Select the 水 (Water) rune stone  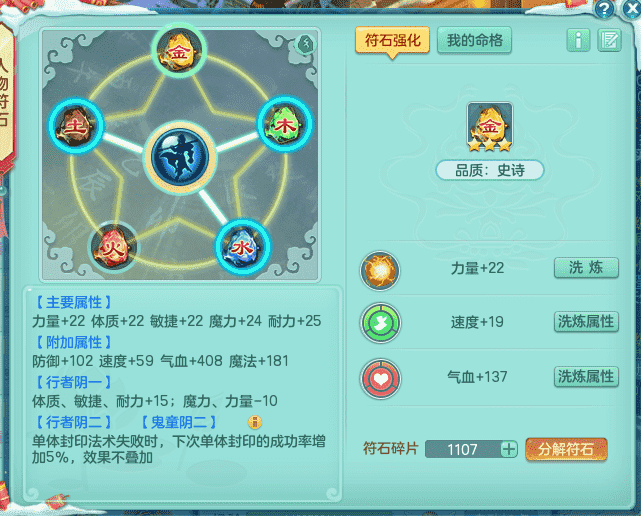pyautogui.click(x=243, y=247)
